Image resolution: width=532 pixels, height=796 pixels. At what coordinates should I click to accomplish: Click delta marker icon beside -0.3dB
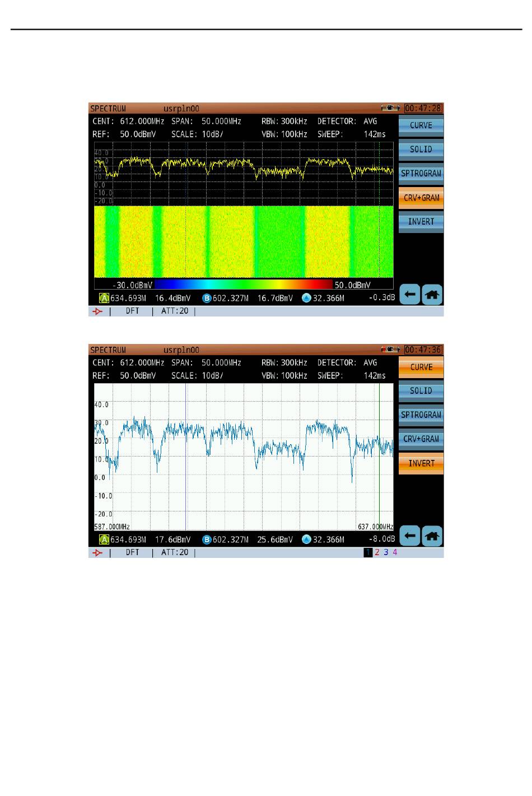coord(306,298)
